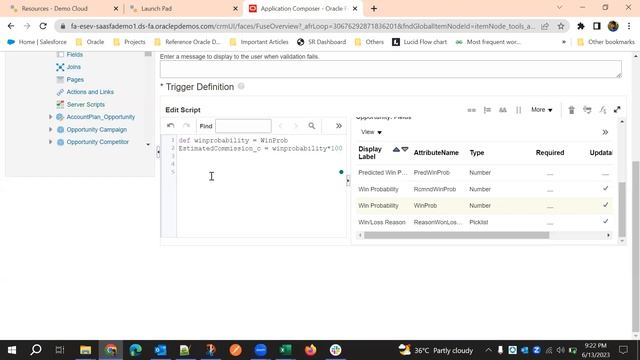Select the Predicted Win P... row label
Screen dimensions: 640x360
point(382,173)
